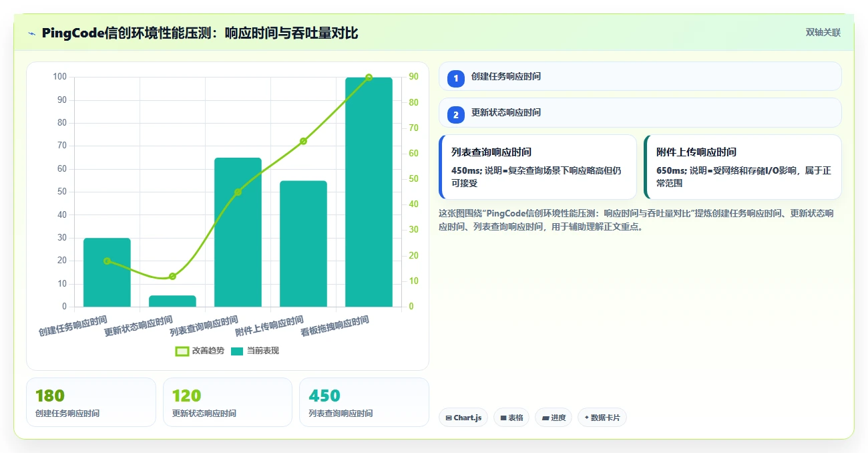
Task: Open the 附件上传响应时间 650ms detail card
Action: [x=742, y=167]
